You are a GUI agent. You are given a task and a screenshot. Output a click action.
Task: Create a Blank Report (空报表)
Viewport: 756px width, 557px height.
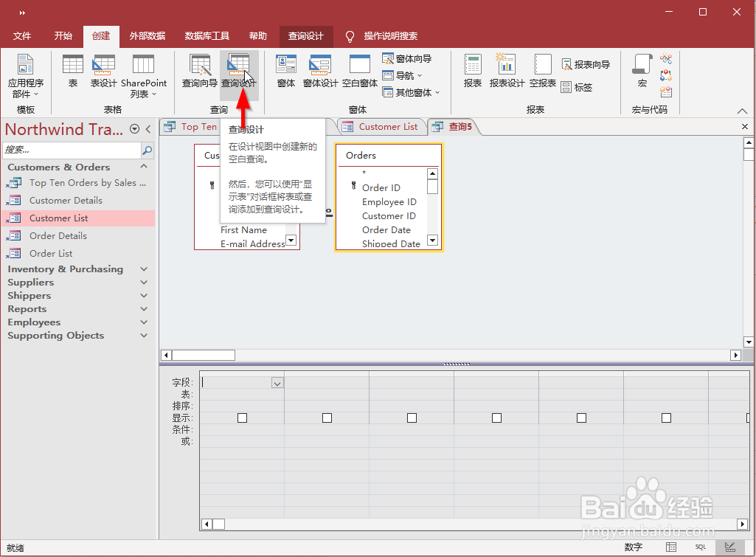[542, 71]
